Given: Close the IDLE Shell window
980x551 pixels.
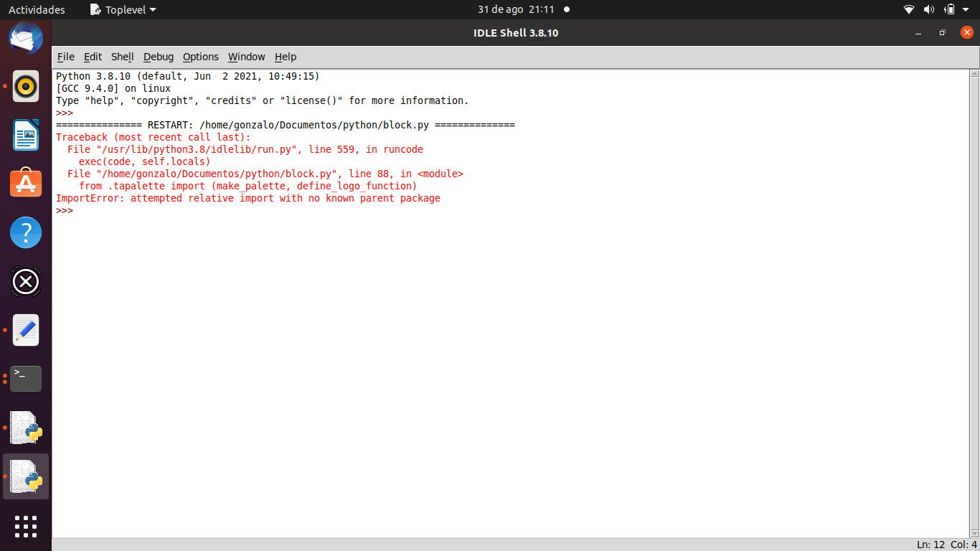Looking at the screenshot, I should pyautogui.click(x=966, y=32).
